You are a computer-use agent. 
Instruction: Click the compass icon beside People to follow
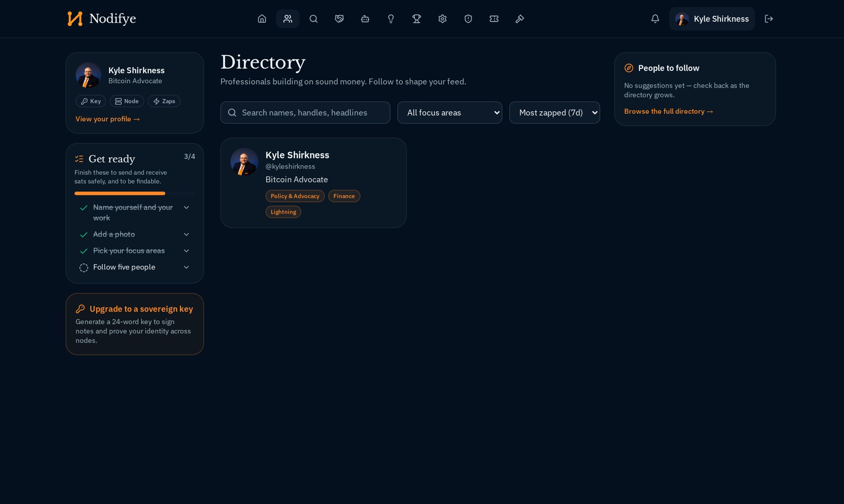tap(629, 68)
